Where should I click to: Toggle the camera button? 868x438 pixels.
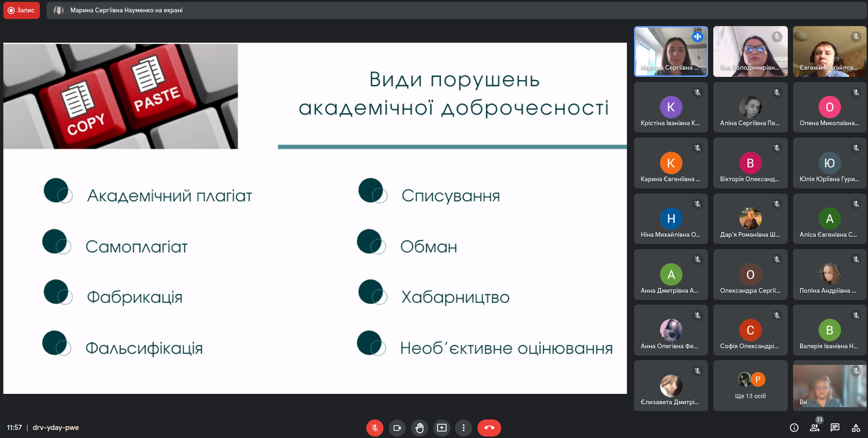tap(397, 428)
